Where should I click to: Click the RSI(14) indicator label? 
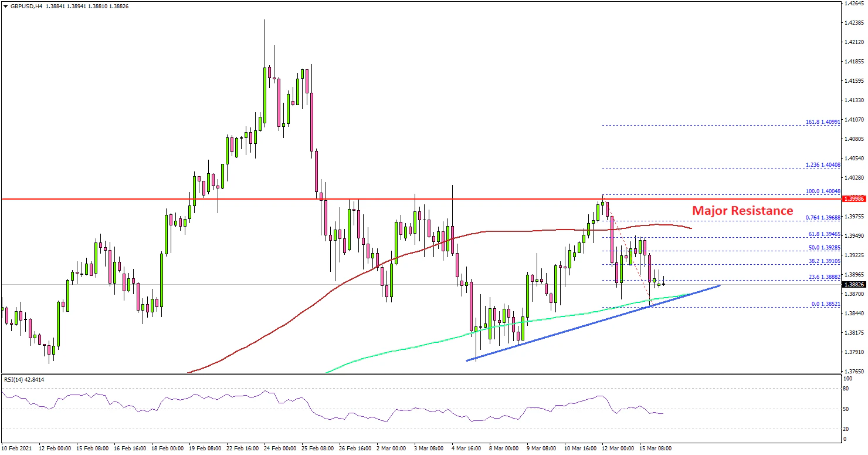pyautogui.click(x=23, y=380)
